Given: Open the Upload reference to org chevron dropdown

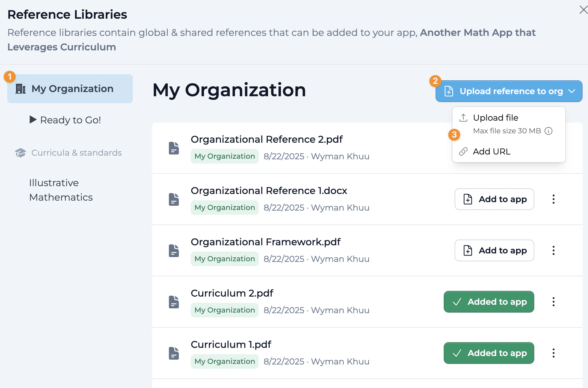Looking at the screenshot, I should [x=571, y=91].
